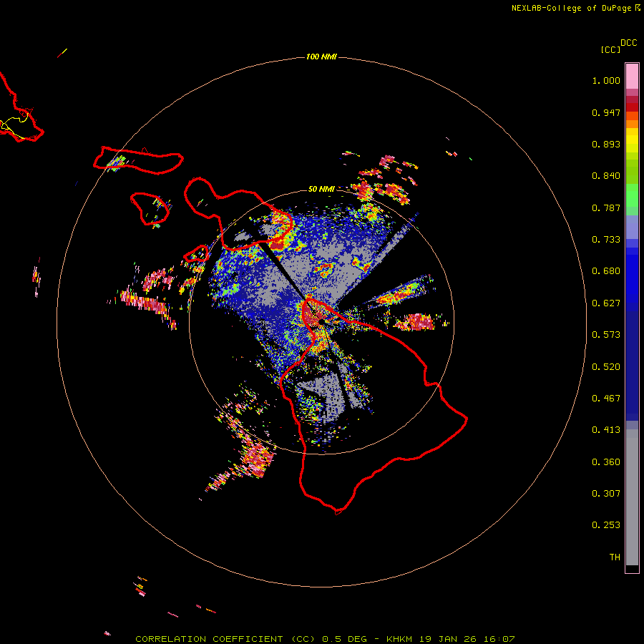Click the pink segment of the color bar
Image resolution: width=644 pixels, height=644 pixels.
pyautogui.click(x=632, y=77)
